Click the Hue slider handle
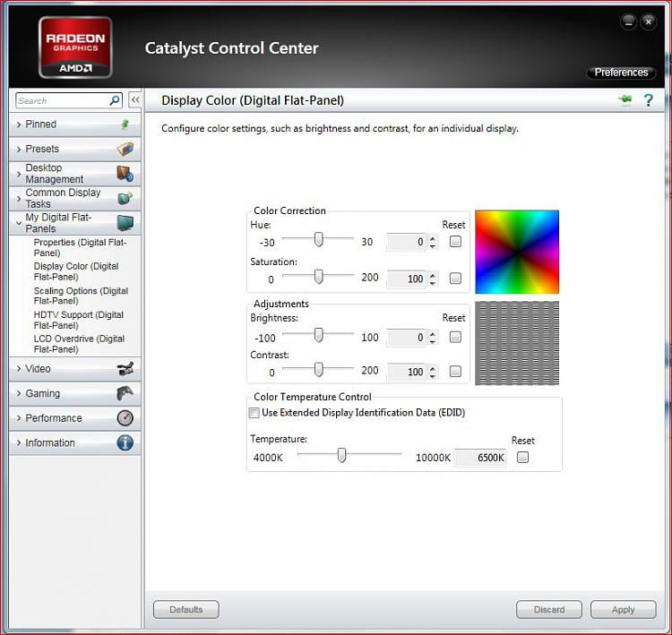The height and width of the screenshot is (635, 672). pyautogui.click(x=318, y=239)
